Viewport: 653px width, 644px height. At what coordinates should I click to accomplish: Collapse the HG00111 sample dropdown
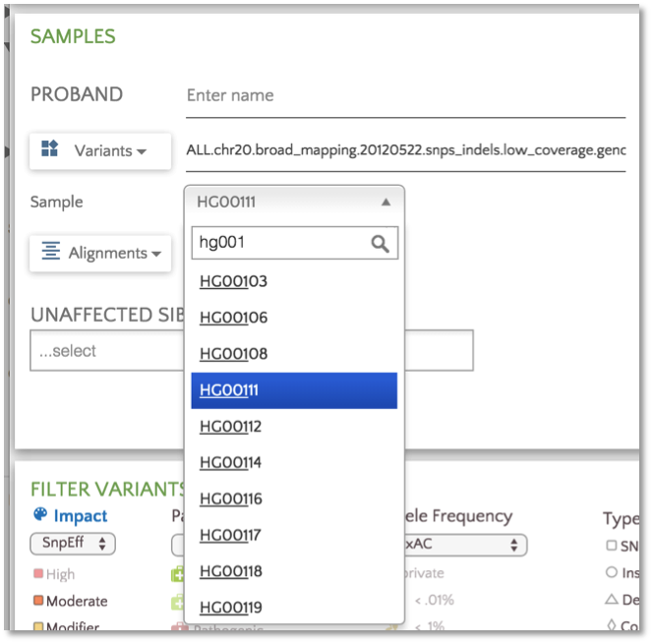pyautogui.click(x=294, y=203)
